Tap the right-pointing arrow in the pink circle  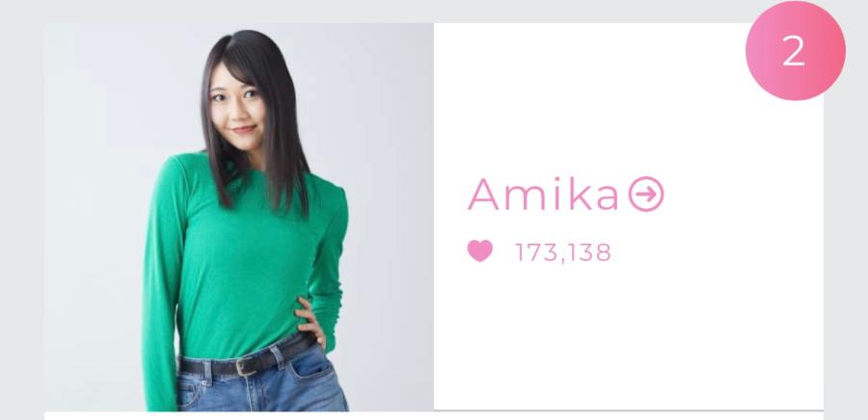tap(646, 194)
